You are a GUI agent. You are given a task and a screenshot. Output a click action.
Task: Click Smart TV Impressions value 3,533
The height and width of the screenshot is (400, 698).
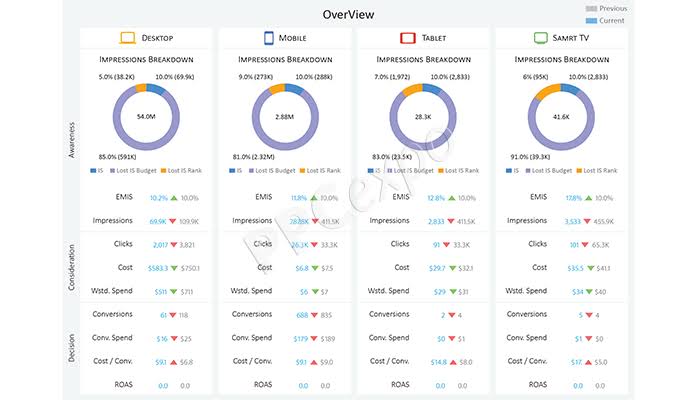[x=572, y=221]
